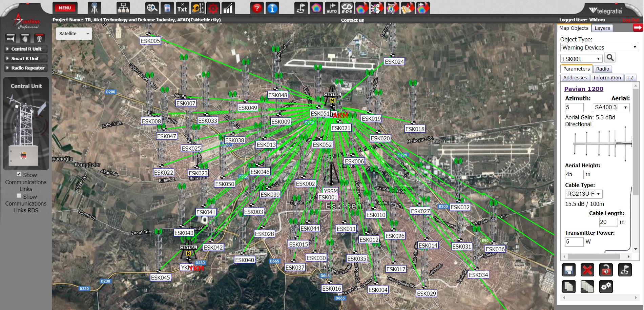The height and width of the screenshot is (310, 644).
Task: Click the AUTO antenna icon
Action: 332,8
